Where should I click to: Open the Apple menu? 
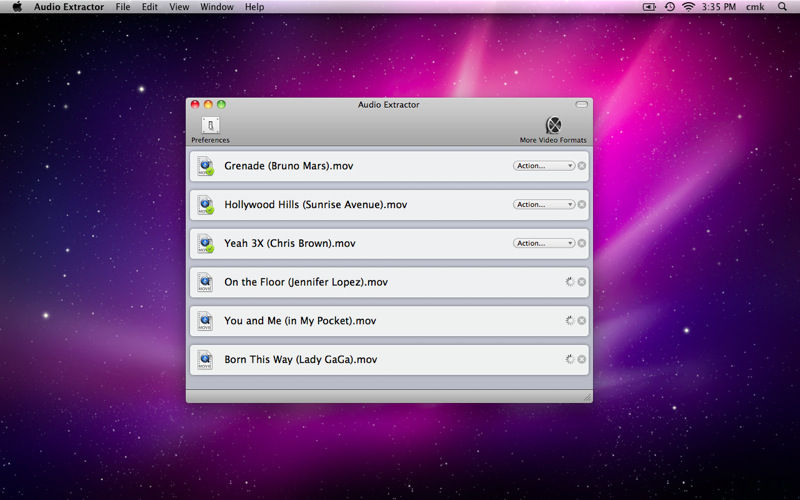coord(17,7)
